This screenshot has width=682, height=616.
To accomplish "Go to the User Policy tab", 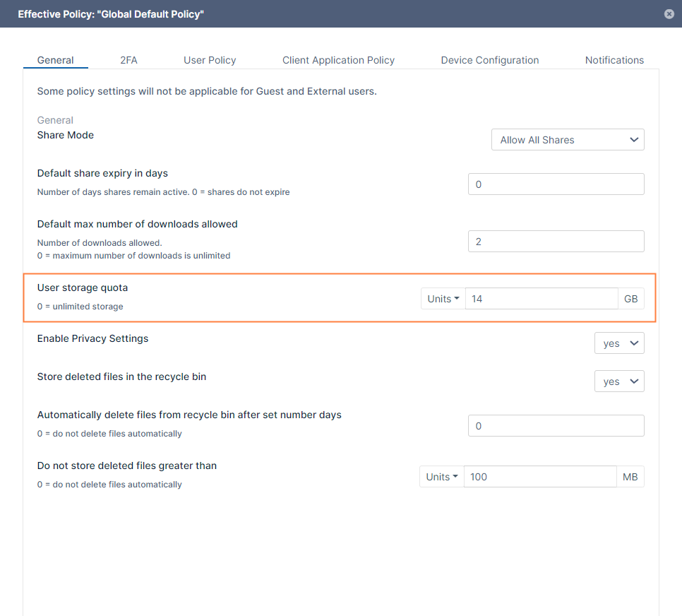I will tap(210, 60).
